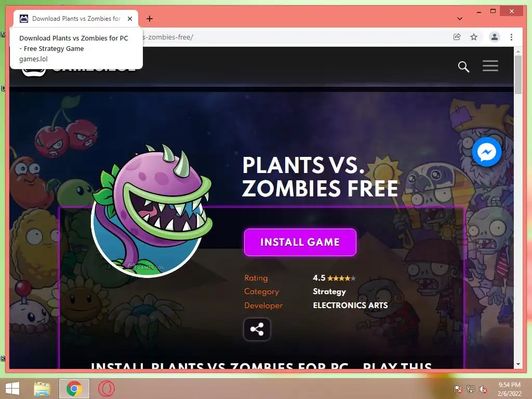Click the Chrome taskbar icon
The height and width of the screenshot is (399, 532).
[x=74, y=389]
